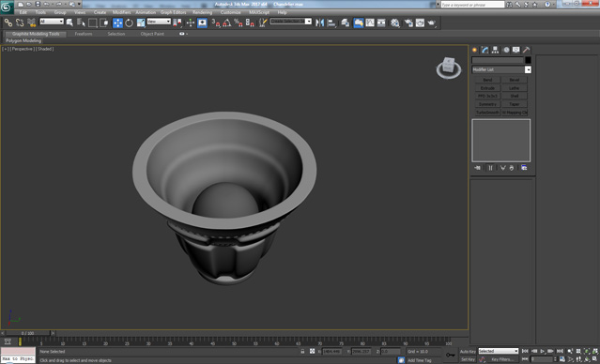Activate the Select and Move tool
This screenshot has height=364, width=600.
click(x=117, y=23)
